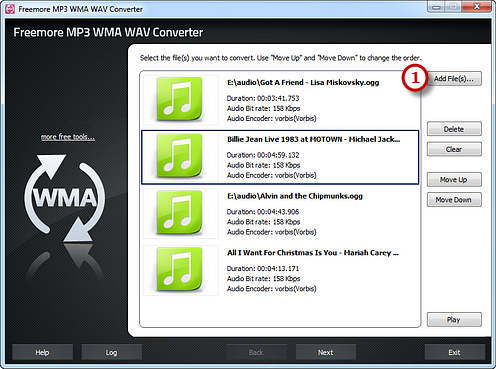Open the Help button
The image size is (496, 369).
pos(42,352)
